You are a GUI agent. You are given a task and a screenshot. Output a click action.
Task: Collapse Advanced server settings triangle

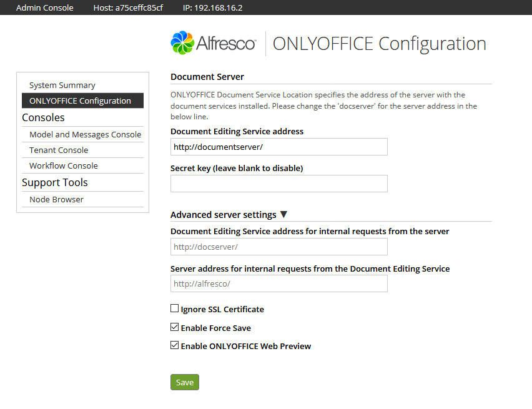coord(283,215)
